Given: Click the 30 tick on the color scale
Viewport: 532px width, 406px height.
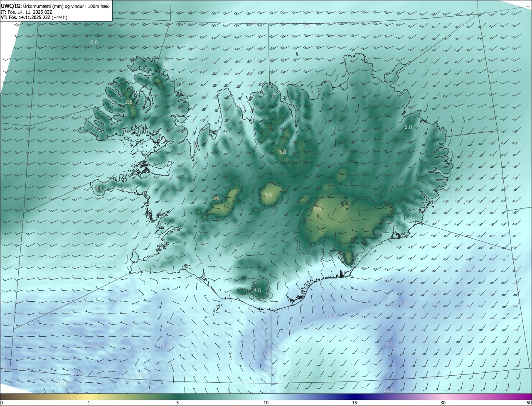Looking at the screenshot, I should (443, 403).
